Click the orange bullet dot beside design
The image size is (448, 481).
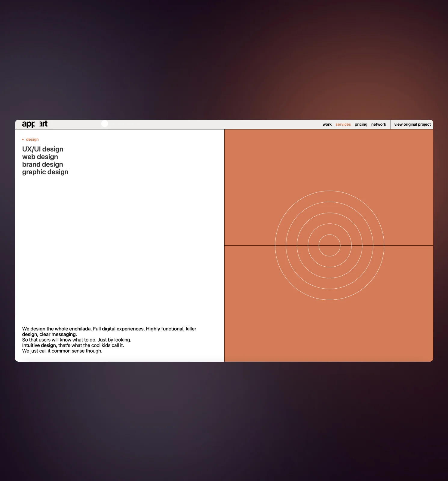click(23, 139)
